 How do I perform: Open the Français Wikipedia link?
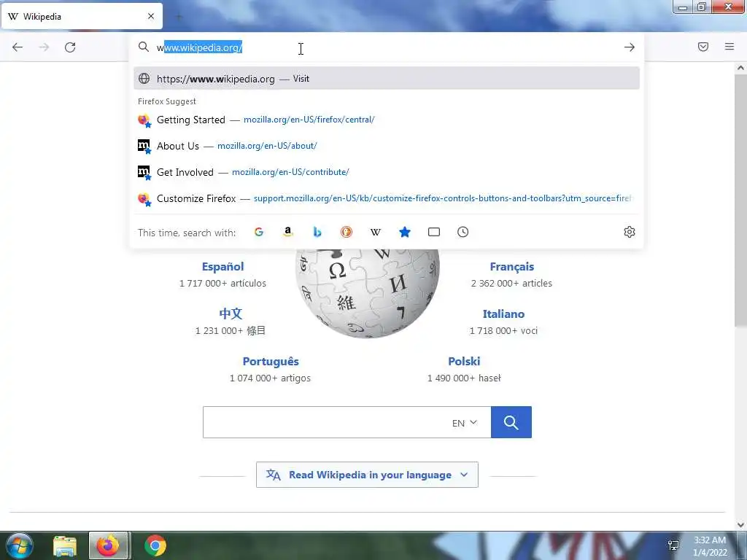coord(511,267)
